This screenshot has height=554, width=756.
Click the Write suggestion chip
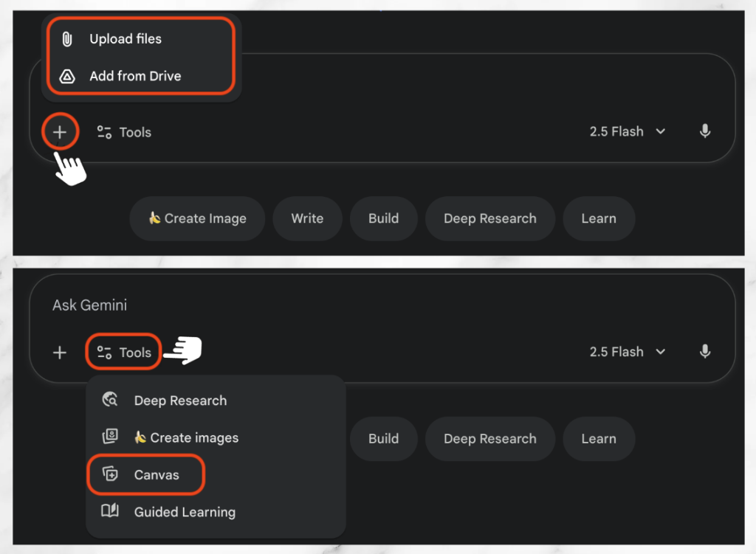tap(307, 218)
